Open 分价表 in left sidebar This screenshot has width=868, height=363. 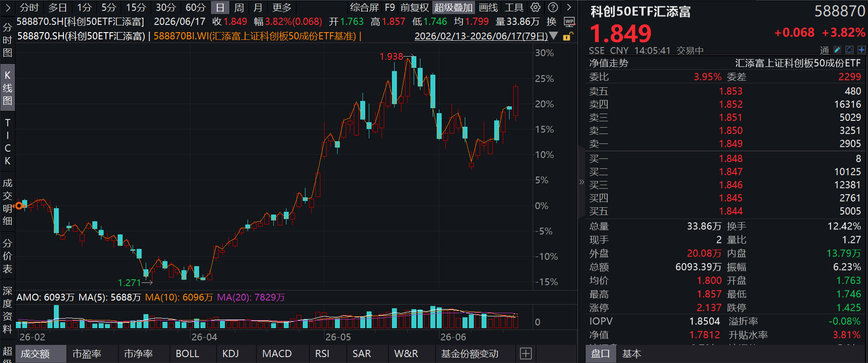[7, 256]
